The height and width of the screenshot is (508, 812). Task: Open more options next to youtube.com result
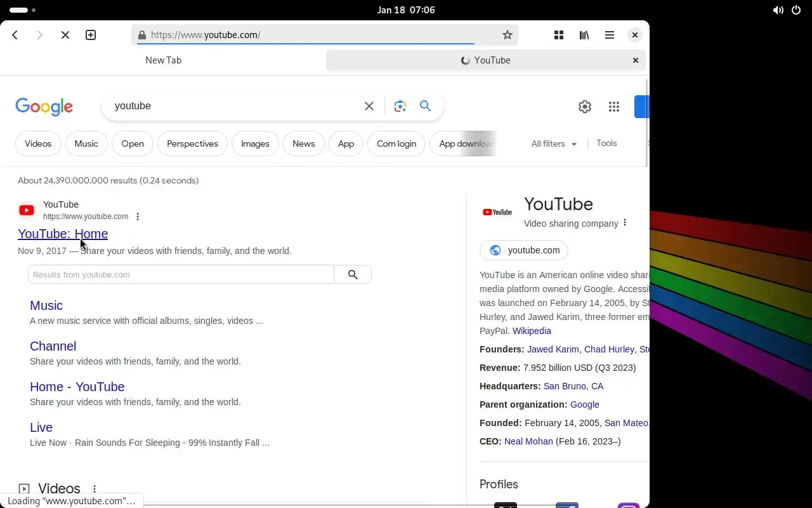[138, 217]
